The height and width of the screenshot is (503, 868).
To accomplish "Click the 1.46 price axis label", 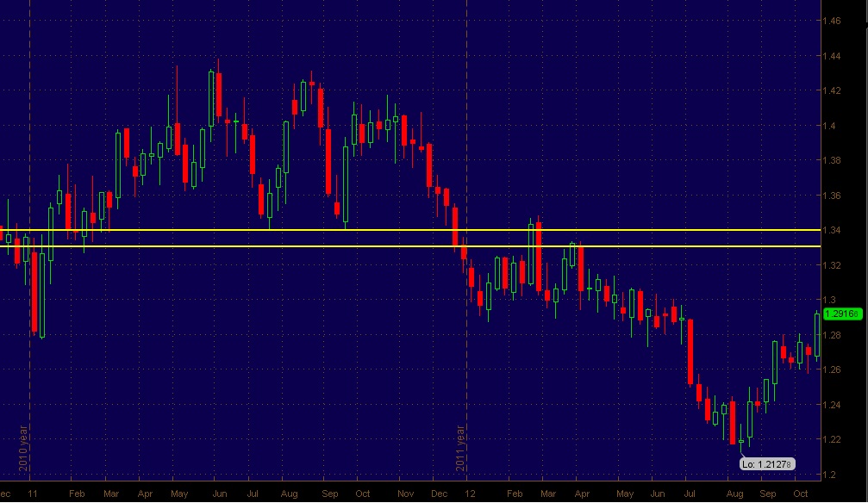I will 832,21.
